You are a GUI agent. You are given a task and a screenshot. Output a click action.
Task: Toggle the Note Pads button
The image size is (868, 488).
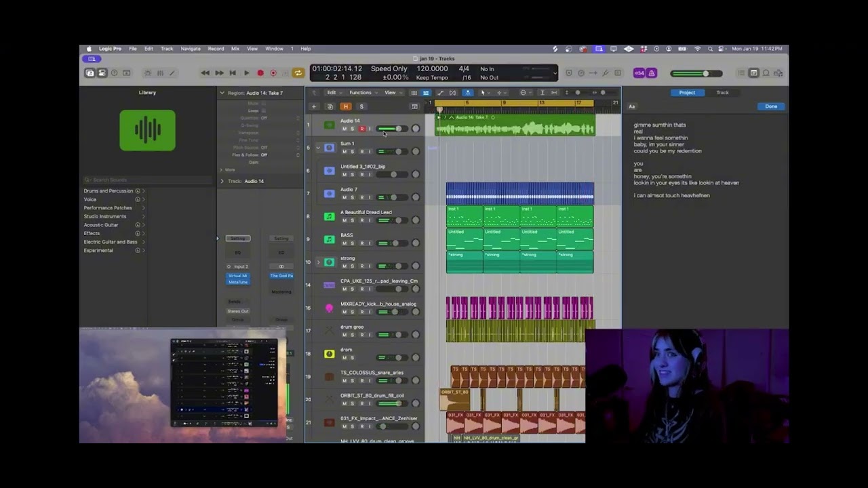click(753, 73)
